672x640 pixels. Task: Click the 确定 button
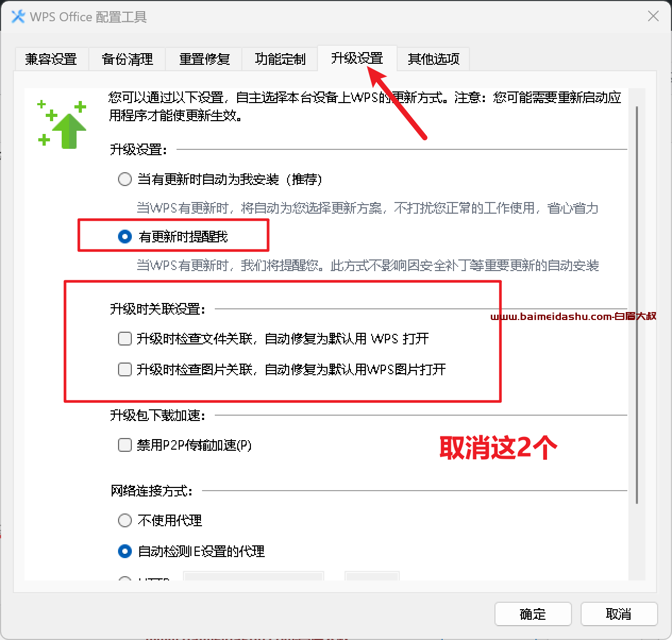533,614
